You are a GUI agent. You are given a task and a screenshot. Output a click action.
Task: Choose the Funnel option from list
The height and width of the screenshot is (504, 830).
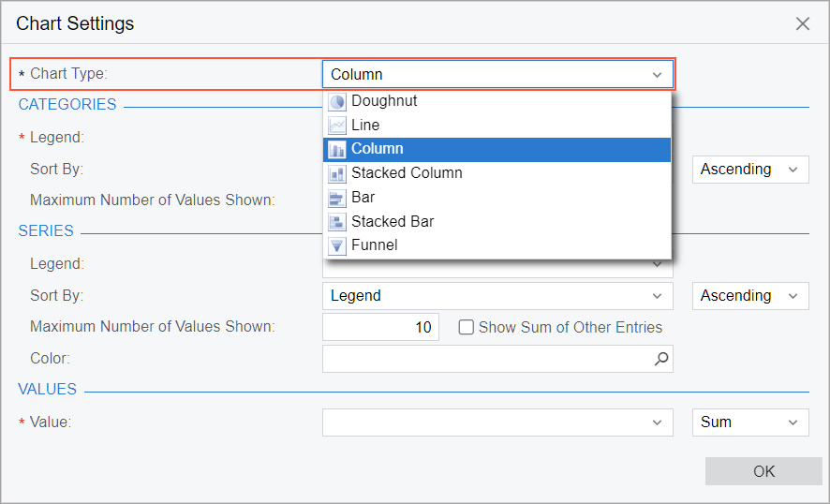click(x=375, y=245)
